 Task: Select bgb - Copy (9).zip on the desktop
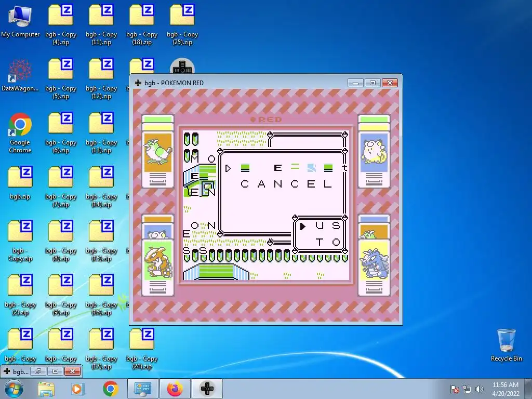point(61,295)
